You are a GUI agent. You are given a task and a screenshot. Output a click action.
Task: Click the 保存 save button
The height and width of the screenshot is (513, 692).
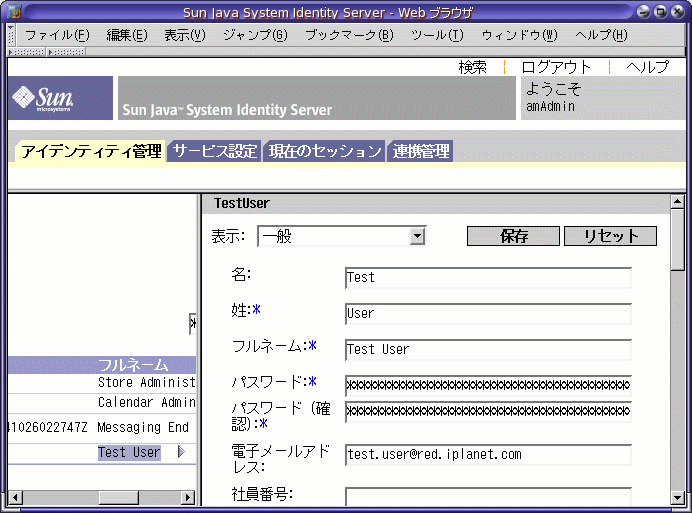point(513,236)
